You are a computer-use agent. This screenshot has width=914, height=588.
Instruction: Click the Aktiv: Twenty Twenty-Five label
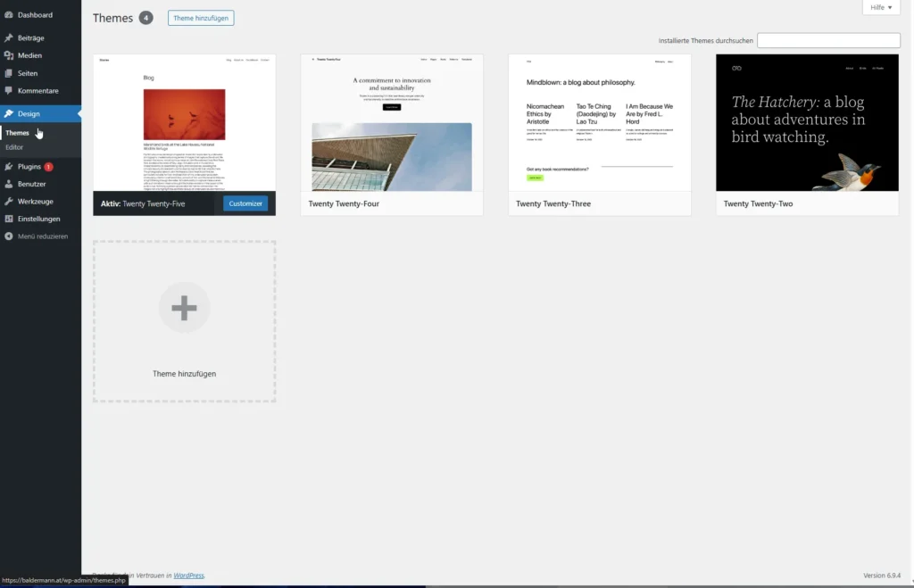point(143,204)
